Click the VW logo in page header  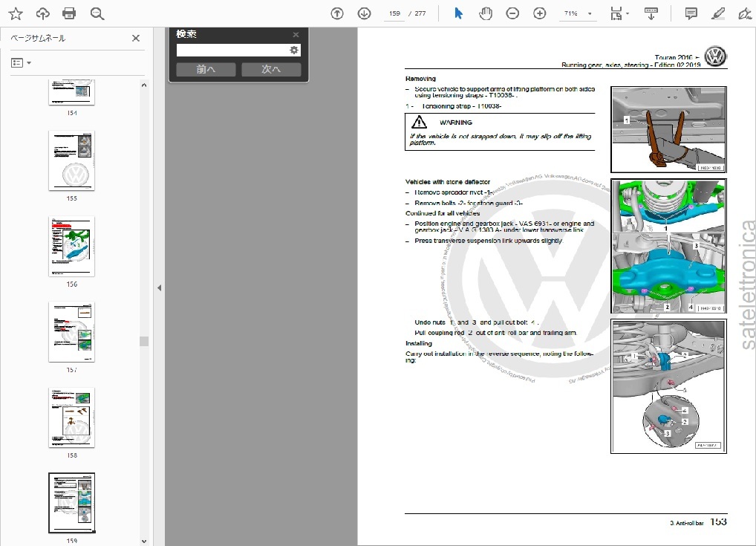point(715,56)
